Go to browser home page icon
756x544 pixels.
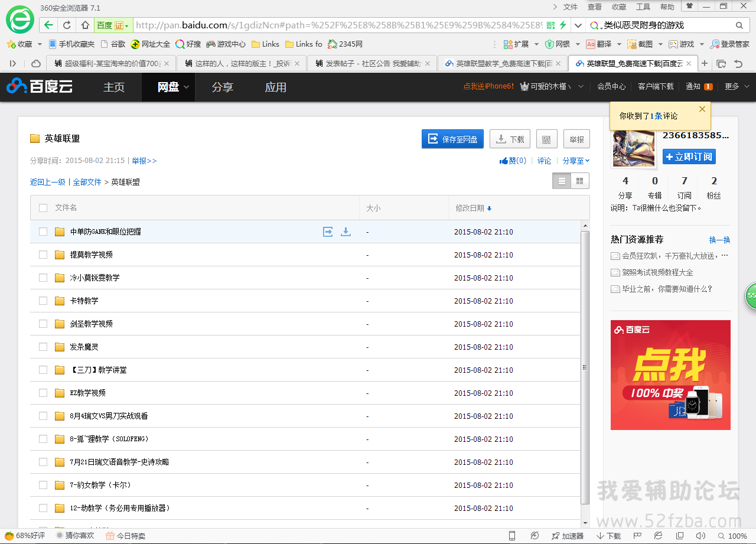pyautogui.click(x=85, y=25)
